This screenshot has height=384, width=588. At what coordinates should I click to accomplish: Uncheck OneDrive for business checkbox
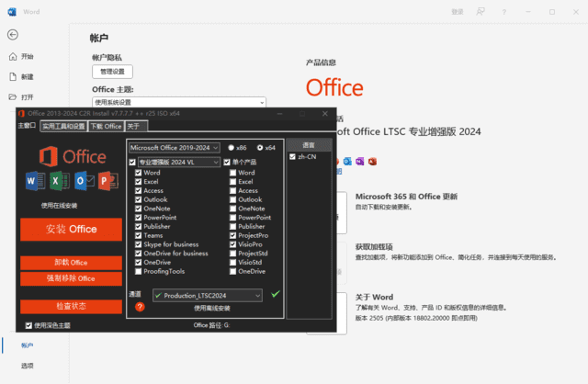(x=138, y=254)
